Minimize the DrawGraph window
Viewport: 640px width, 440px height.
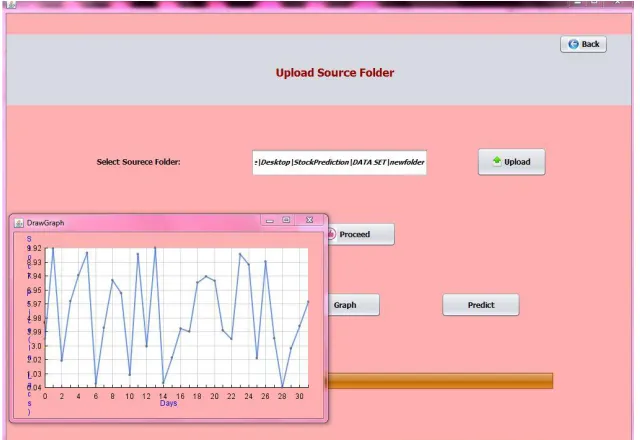(x=270, y=220)
